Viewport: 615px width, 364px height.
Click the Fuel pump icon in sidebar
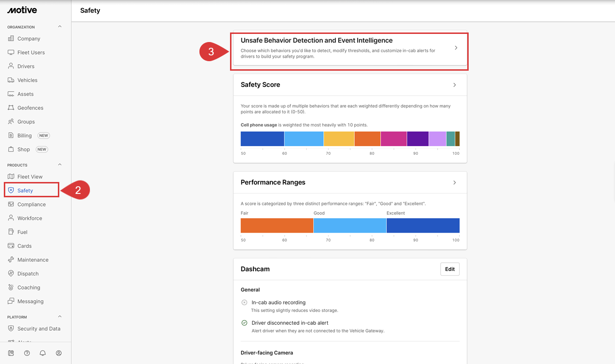[11, 232]
